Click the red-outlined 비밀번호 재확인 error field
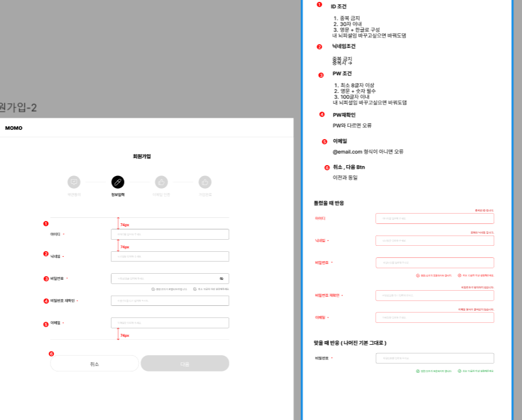The width and height of the screenshot is (522, 420). tap(435, 296)
